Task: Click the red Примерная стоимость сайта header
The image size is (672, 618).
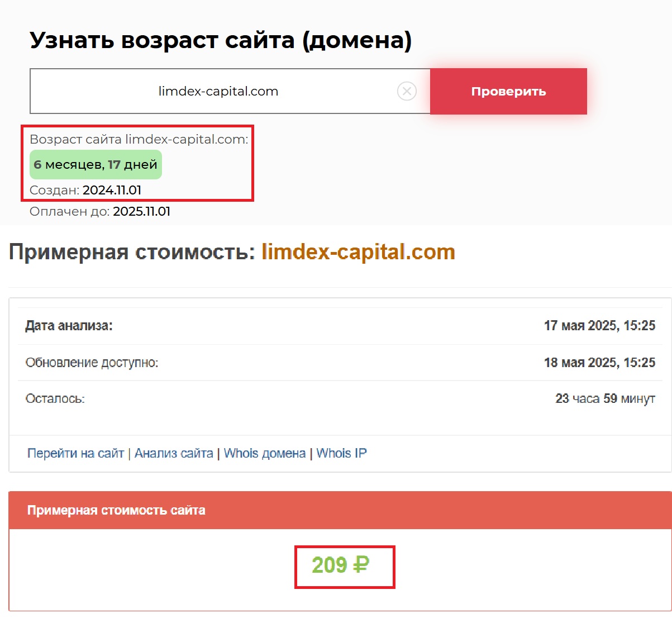Action: 116,510
